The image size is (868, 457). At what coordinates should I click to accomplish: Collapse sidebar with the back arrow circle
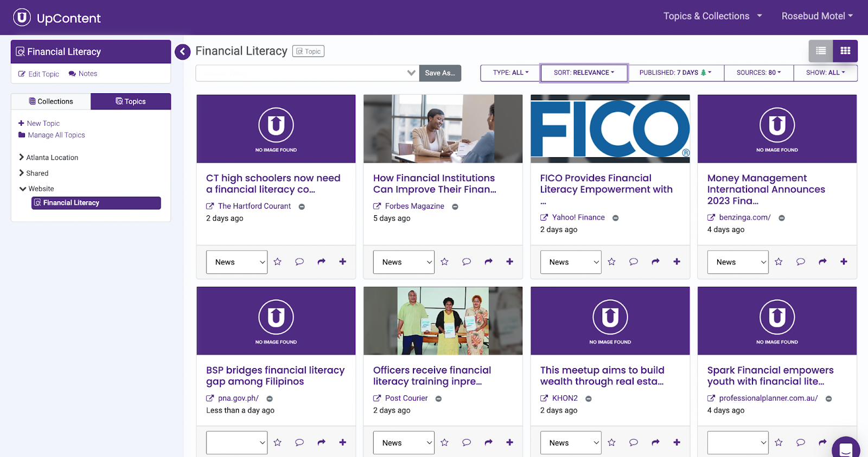coord(183,52)
